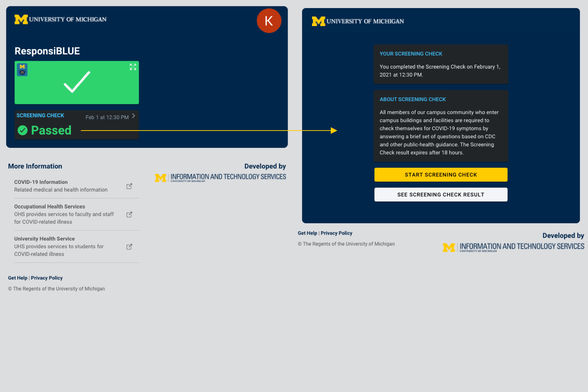This screenshot has height=392, width=588.
Task: Click the Michigan badge icon on the green card
Action: pos(22,70)
